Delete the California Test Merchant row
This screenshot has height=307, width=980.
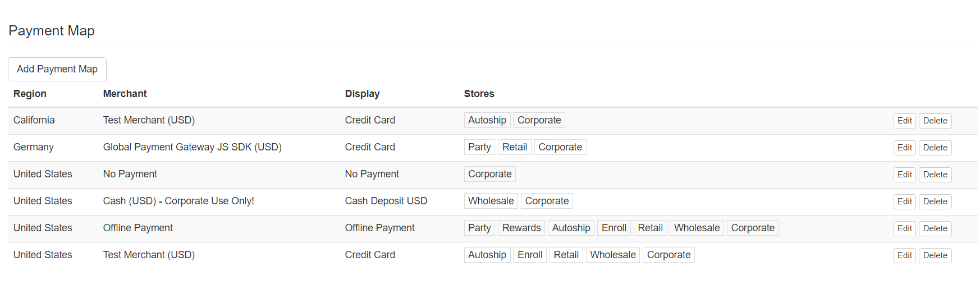coord(935,121)
